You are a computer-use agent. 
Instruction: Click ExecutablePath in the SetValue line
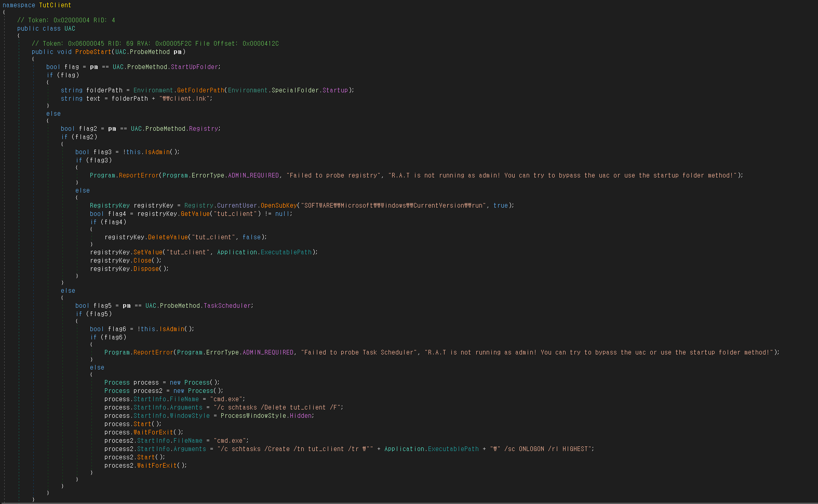click(x=286, y=252)
